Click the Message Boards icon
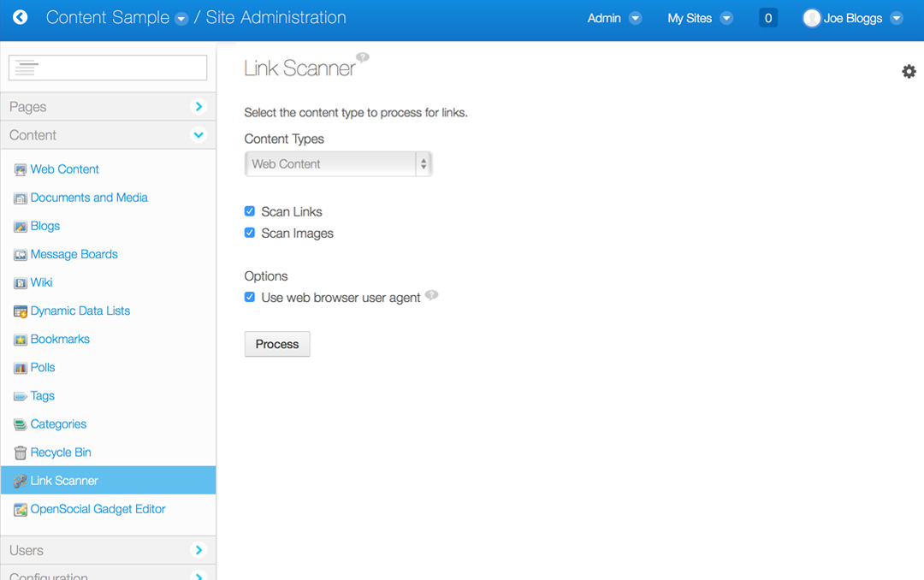The width and height of the screenshot is (924, 580). pyautogui.click(x=20, y=255)
